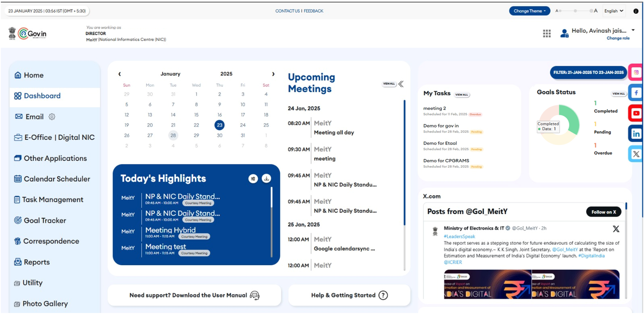
Task: View all items in My Tasks
Action: click(462, 95)
